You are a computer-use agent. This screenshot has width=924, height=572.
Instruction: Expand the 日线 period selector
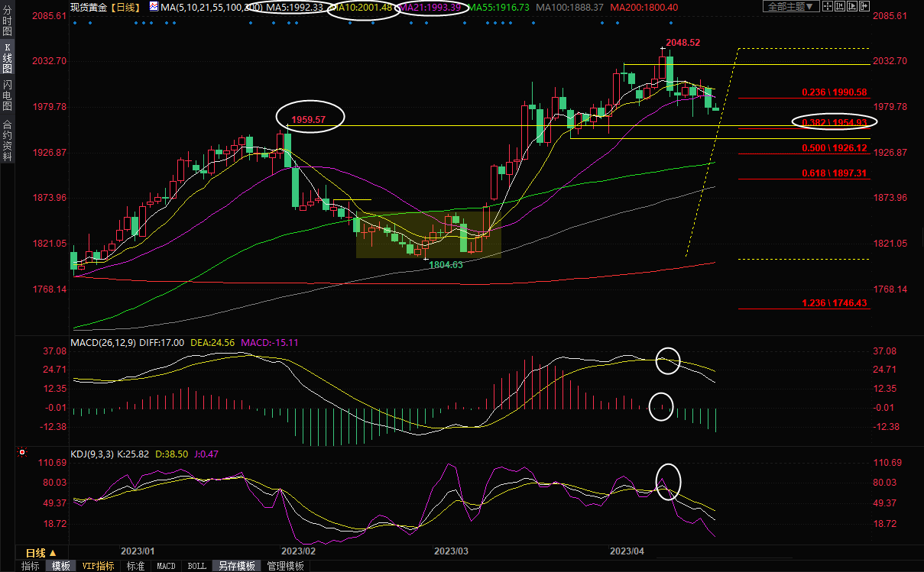[41, 553]
